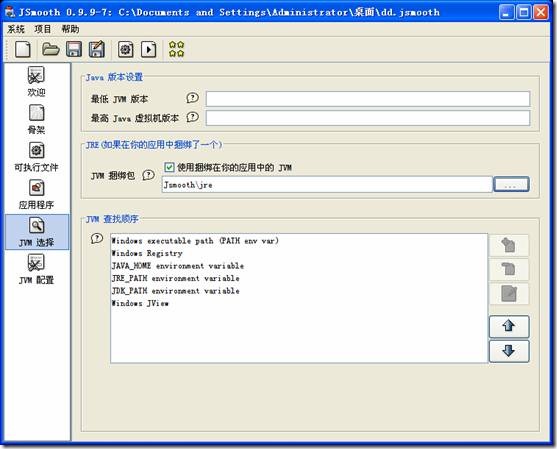The image size is (557, 449).
Task: Compile the project using the gear icon
Action: (126, 49)
